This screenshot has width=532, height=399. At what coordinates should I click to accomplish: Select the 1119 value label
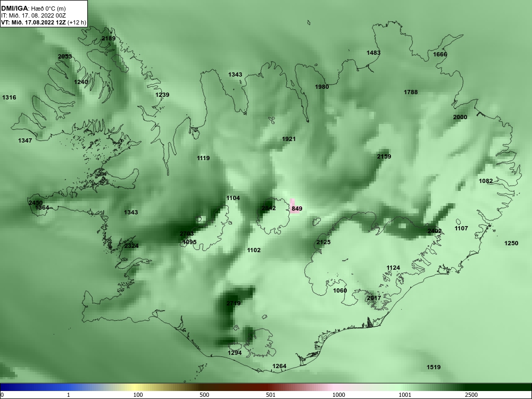point(203,158)
